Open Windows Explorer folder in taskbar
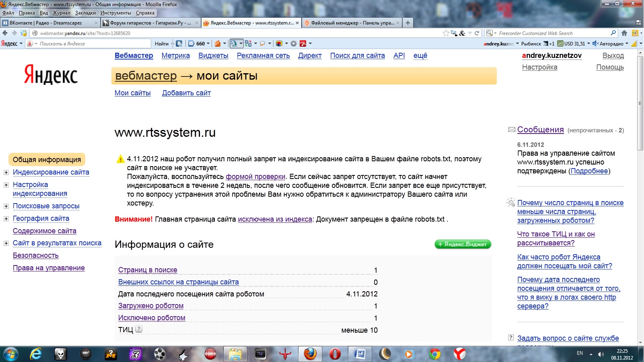Viewport: 644px width, 362px height. [x=235, y=354]
